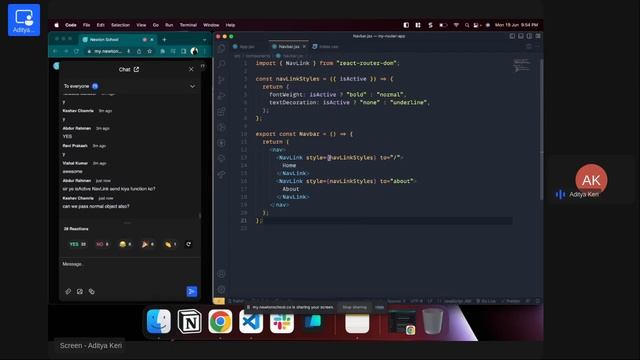Open the File menu
640x360 pixels.
pyautogui.click(x=87, y=25)
